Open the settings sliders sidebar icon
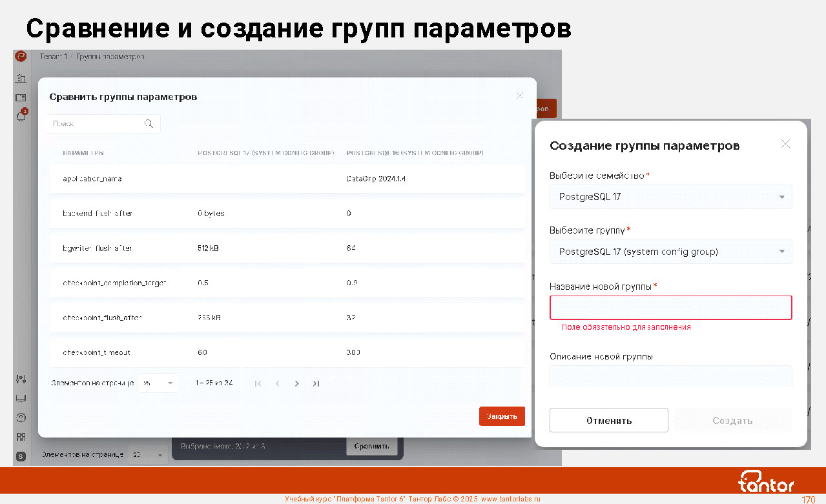This screenshot has width=826, height=504. [21, 379]
